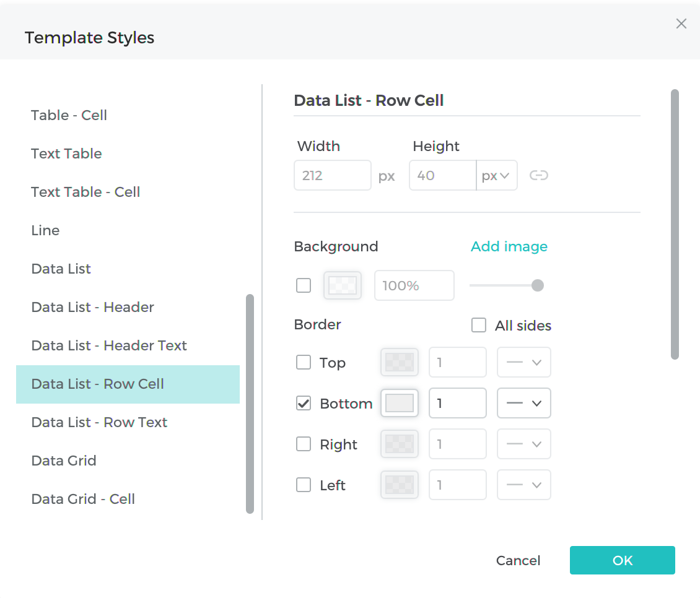The image size is (700, 598).
Task: Open the Left border color swatch
Action: [x=400, y=485]
